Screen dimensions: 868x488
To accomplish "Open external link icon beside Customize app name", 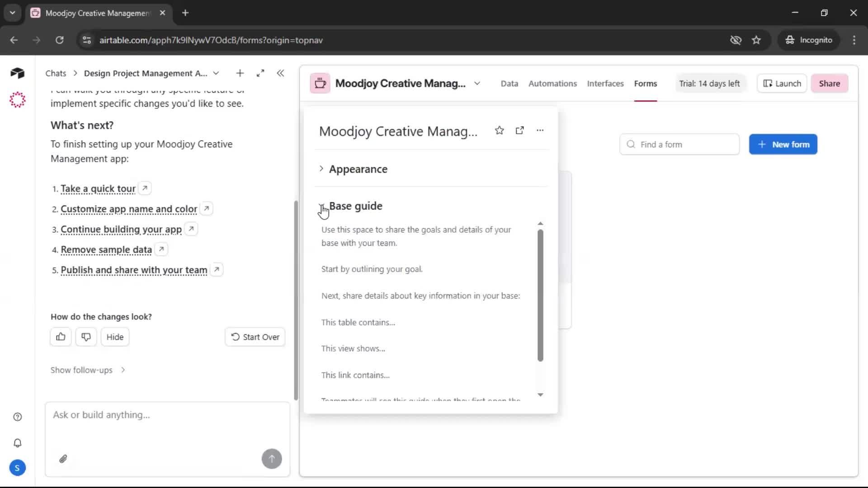I will pyautogui.click(x=207, y=208).
